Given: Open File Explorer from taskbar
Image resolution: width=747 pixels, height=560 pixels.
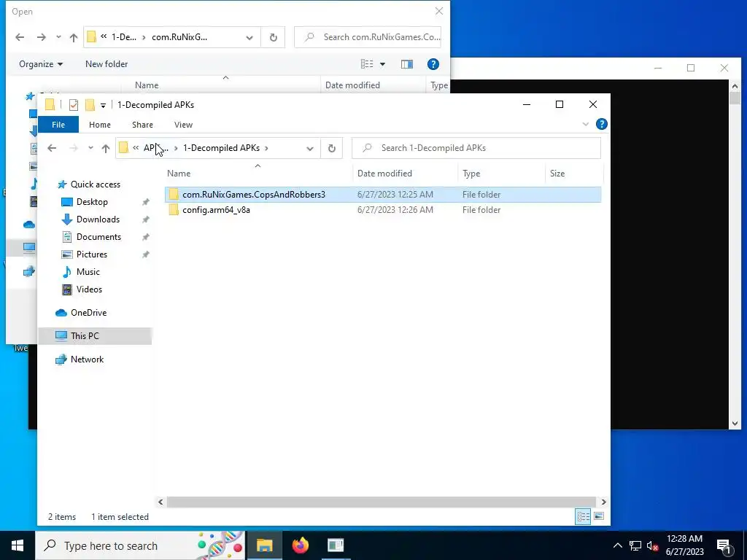Looking at the screenshot, I should coord(264,545).
